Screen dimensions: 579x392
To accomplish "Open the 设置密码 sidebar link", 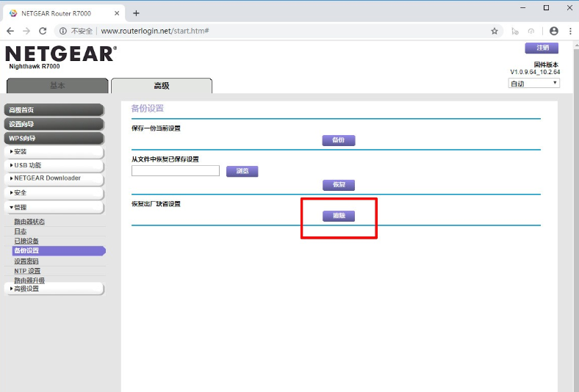I will point(26,261).
